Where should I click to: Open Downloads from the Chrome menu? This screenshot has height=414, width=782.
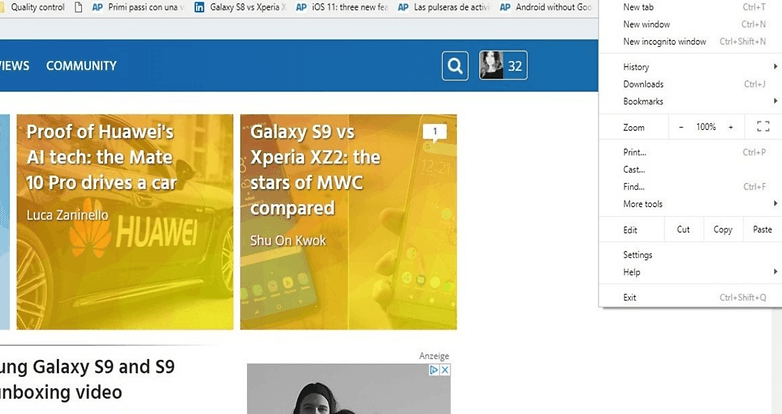(690, 84)
